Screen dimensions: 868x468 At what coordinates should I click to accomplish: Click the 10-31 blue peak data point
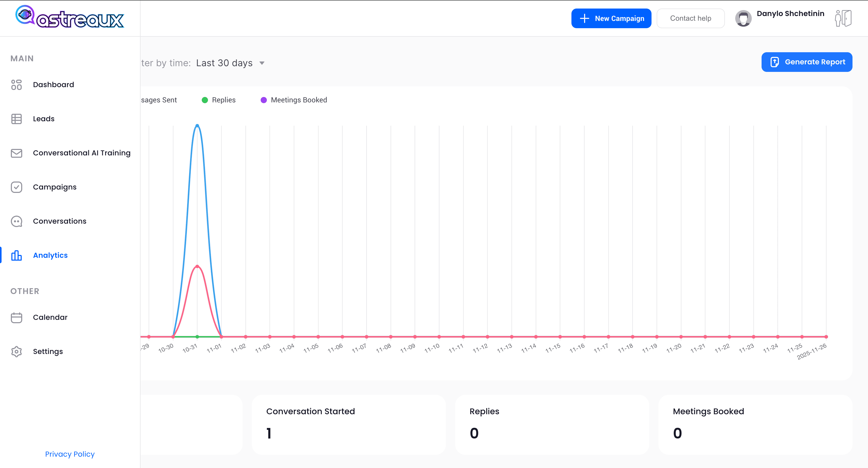point(197,125)
